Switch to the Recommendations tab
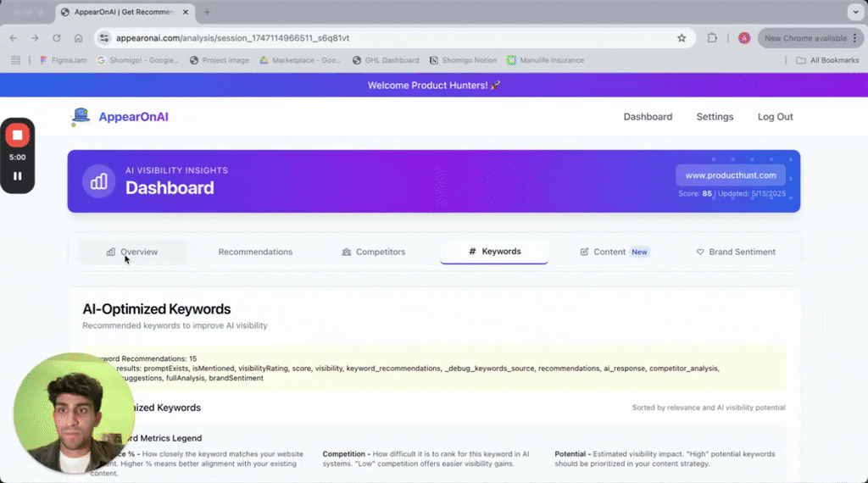868x483 pixels. click(x=255, y=252)
